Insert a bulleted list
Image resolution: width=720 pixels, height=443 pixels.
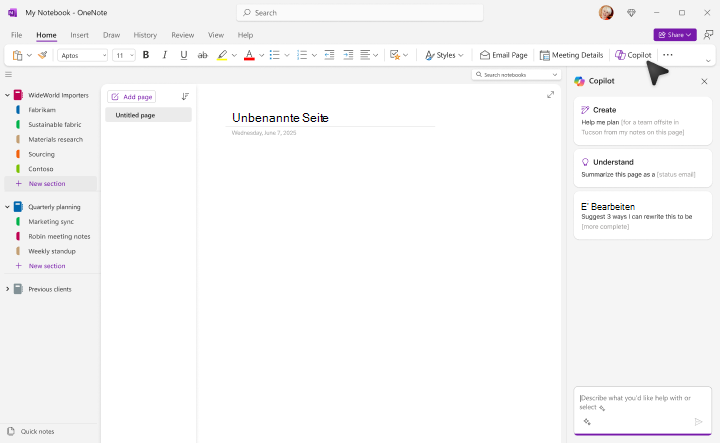(x=275, y=55)
